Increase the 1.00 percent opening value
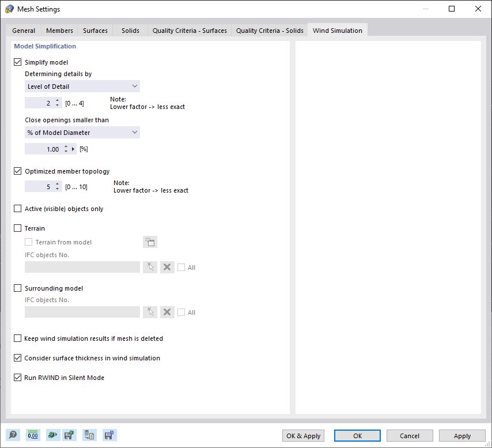This screenshot has width=492, height=448. click(x=66, y=146)
